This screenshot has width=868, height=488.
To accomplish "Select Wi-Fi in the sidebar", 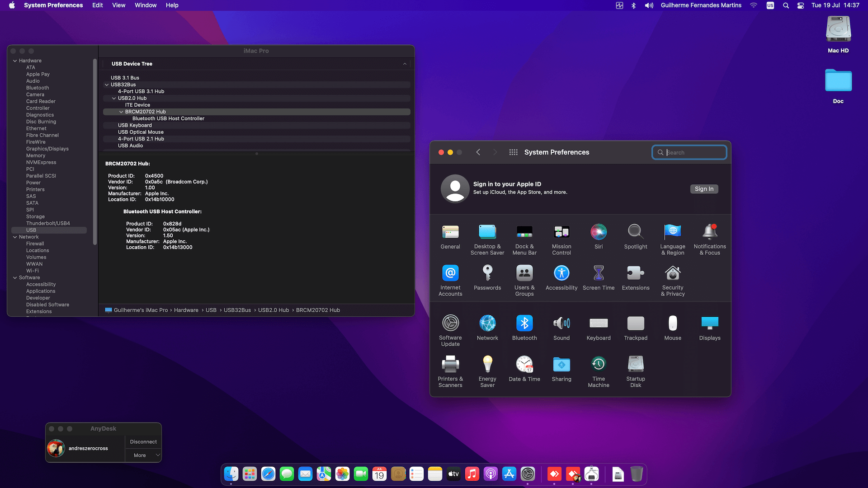I will (33, 271).
